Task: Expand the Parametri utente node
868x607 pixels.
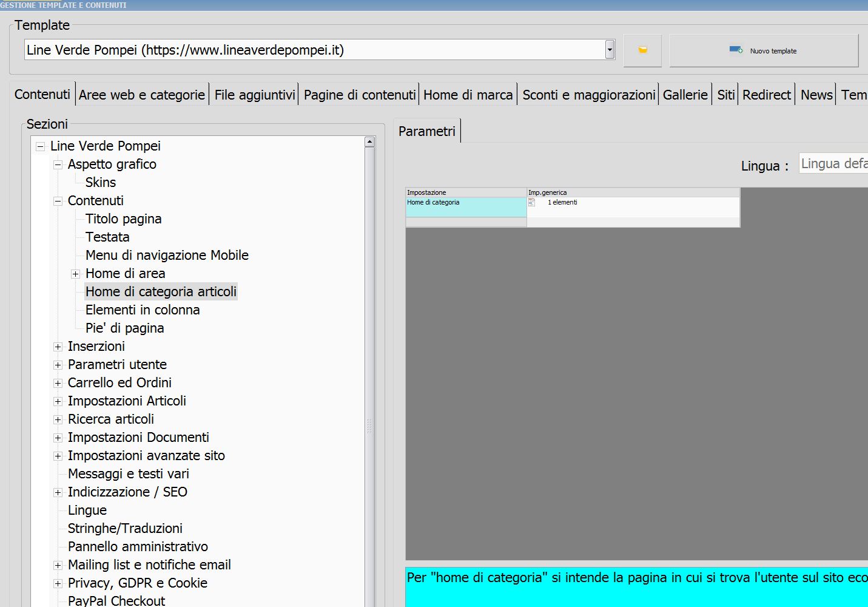Action: click(x=58, y=365)
